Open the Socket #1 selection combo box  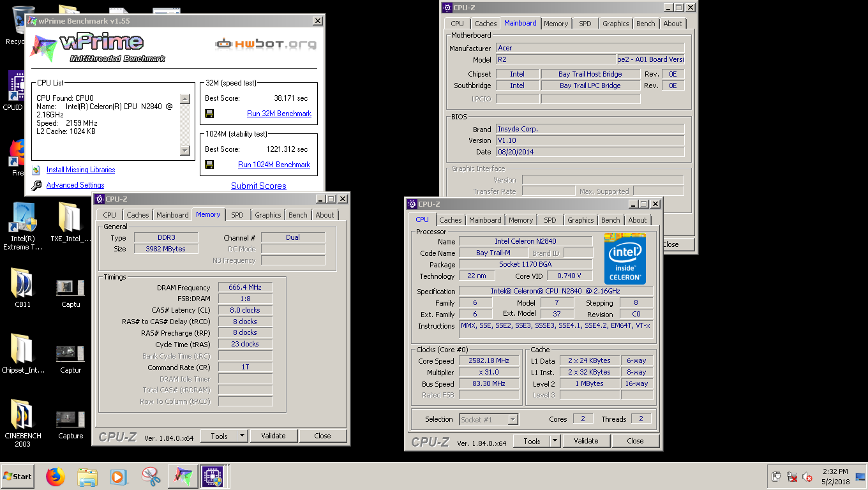(488, 419)
